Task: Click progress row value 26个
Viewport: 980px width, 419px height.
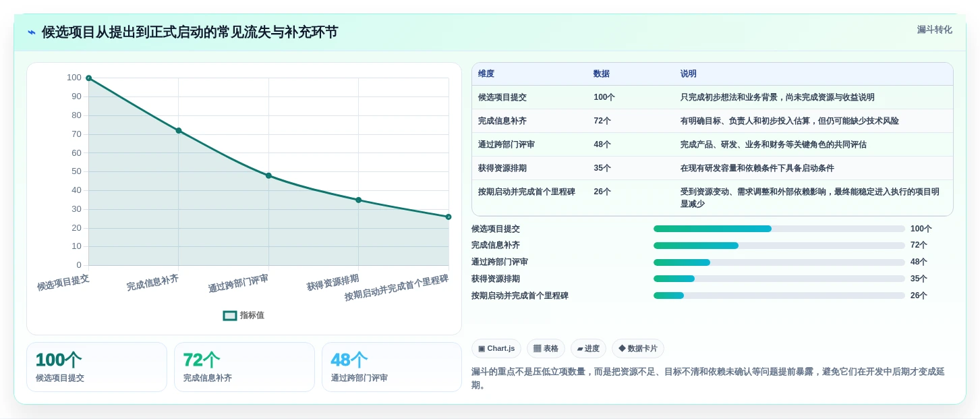Action: (919, 296)
